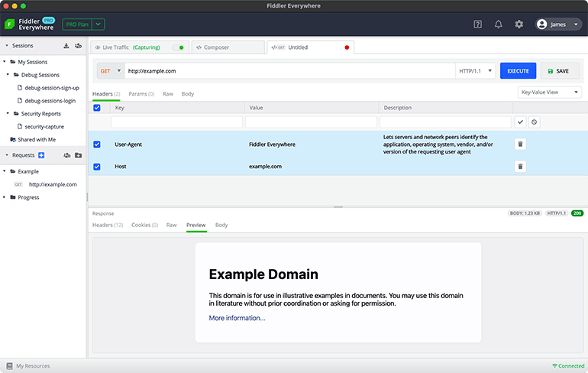Toggle the select-all headers checkbox
Image resolution: width=588 pixels, height=373 pixels.
97,108
